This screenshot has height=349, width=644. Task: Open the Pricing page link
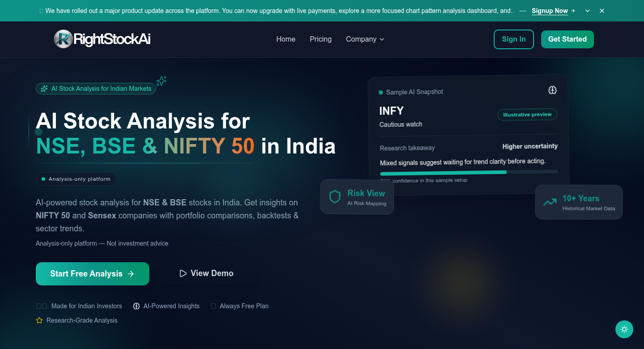point(321,39)
